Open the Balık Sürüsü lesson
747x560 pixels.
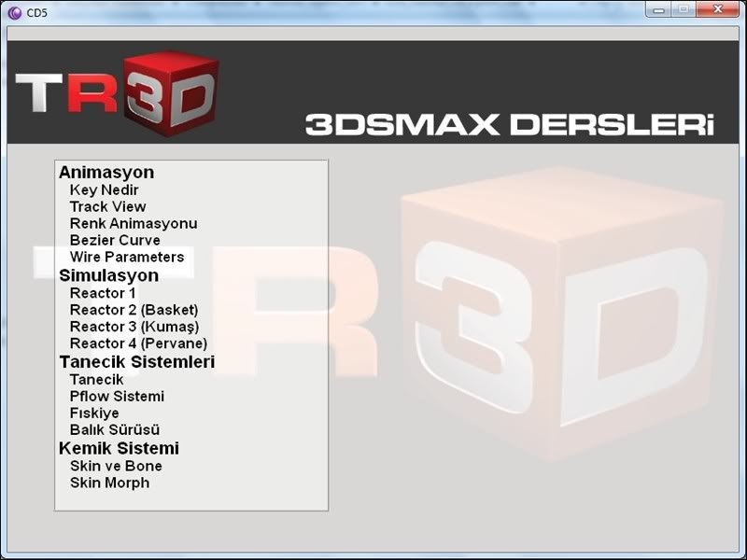tap(115, 430)
